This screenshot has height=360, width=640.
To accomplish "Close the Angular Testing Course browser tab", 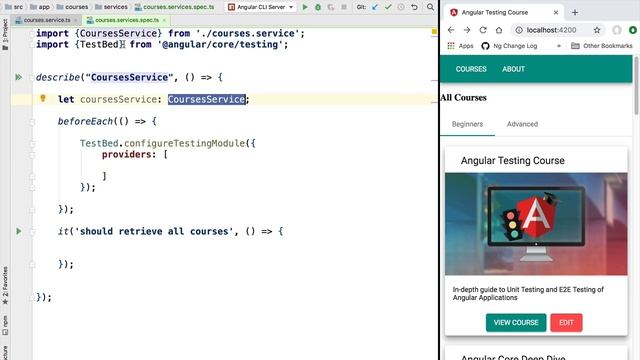I will [x=556, y=12].
